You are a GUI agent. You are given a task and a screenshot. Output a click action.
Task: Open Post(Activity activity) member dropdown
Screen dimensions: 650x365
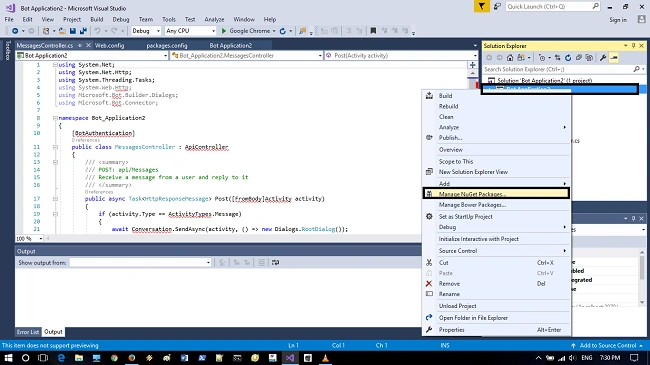pos(401,55)
